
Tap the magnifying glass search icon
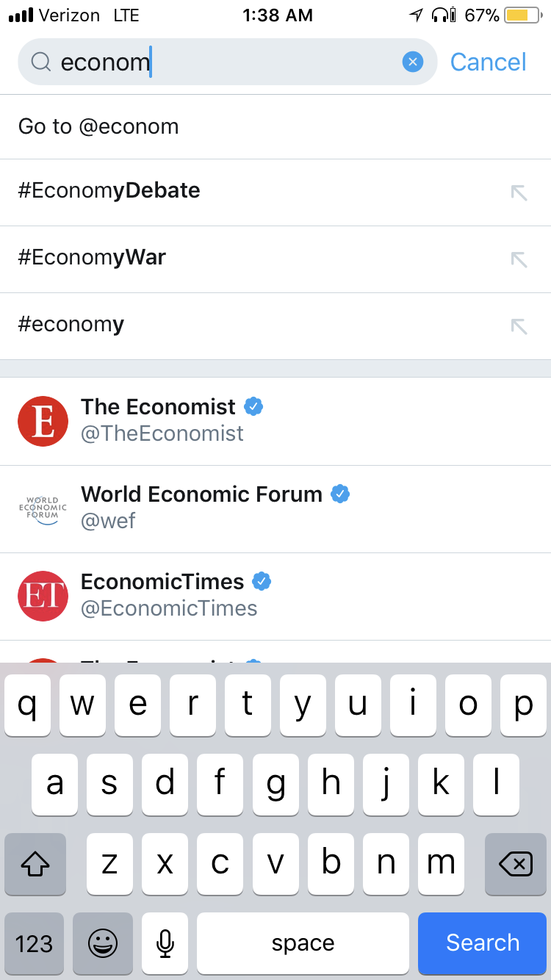pyautogui.click(x=40, y=62)
